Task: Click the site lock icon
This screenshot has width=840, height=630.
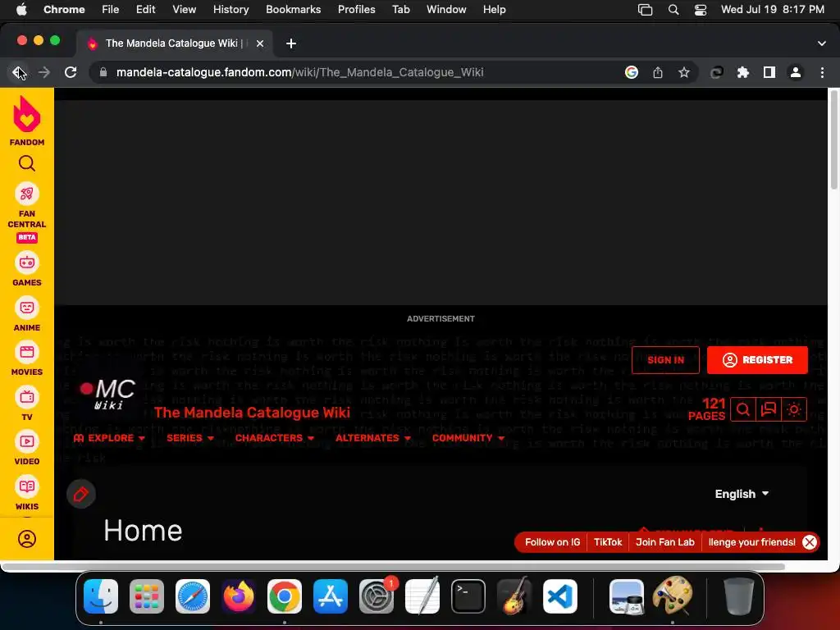Action: (103, 72)
